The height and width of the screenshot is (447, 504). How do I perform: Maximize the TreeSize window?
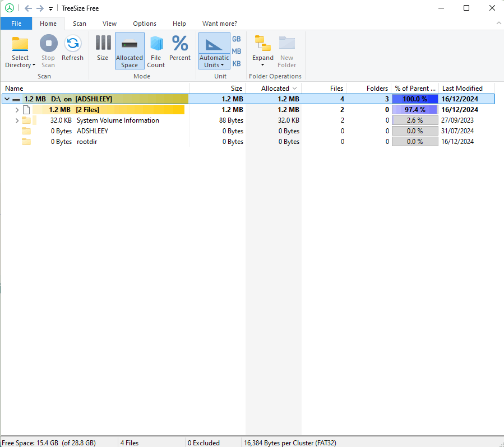466,8
